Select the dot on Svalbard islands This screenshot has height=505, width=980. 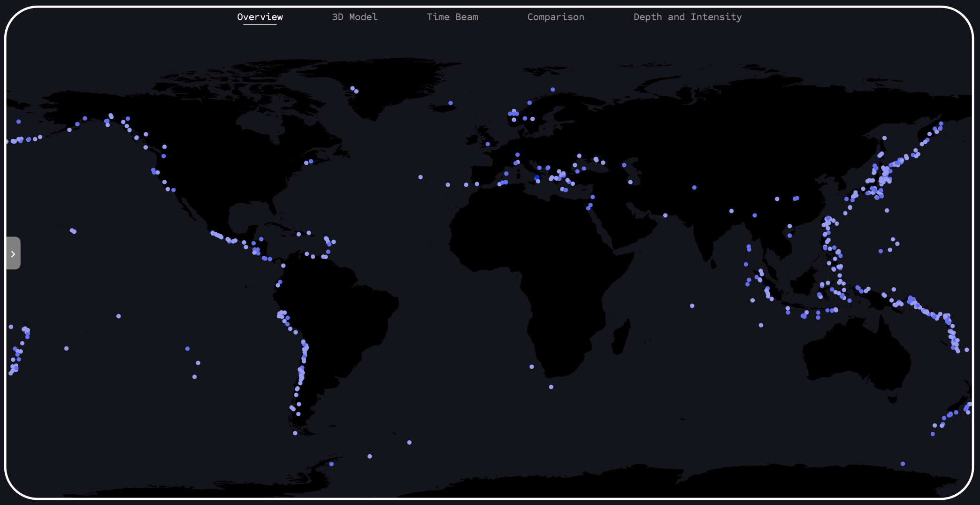[x=552, y=89]
